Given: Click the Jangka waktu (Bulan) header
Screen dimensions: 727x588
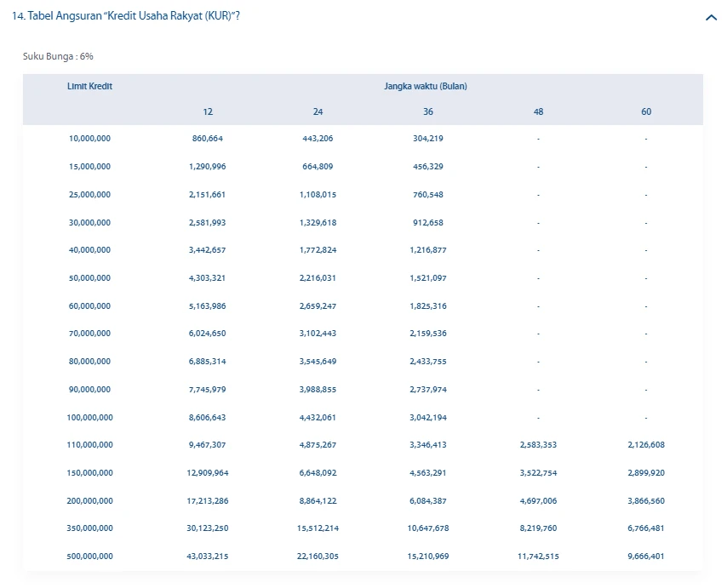Looking at the screenshot, I should tap(426, 85).
